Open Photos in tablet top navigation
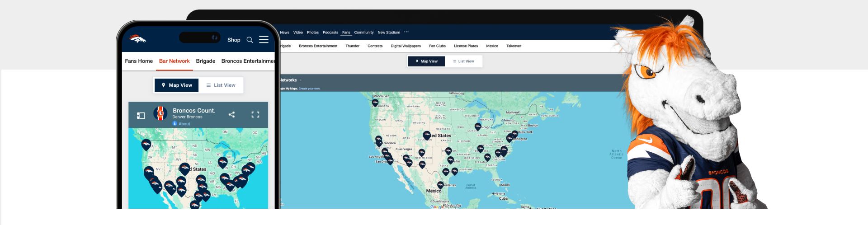Viewport: 868px width, 225px height. [313, 33]
